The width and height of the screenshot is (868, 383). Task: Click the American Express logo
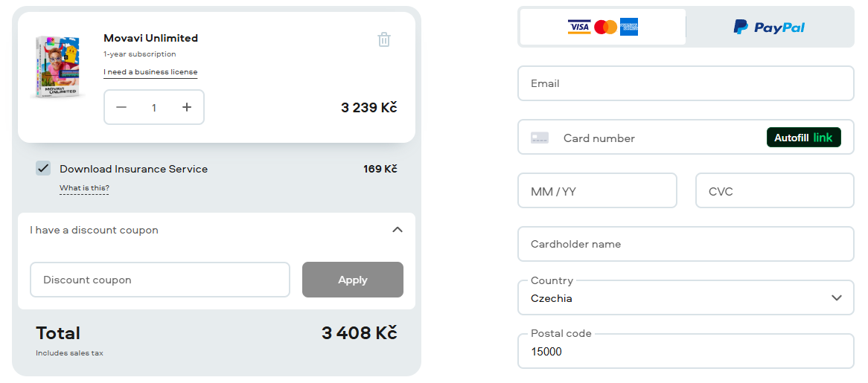(629, 28)
